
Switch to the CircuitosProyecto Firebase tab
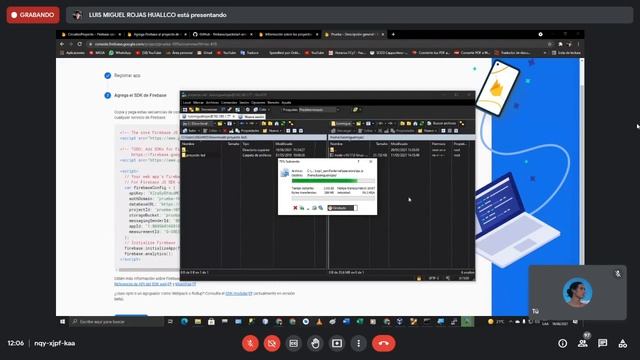coord(90,34)
